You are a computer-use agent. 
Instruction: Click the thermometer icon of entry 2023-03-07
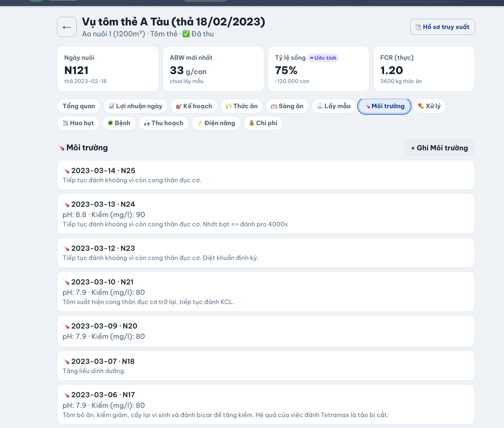coord(66,361)
